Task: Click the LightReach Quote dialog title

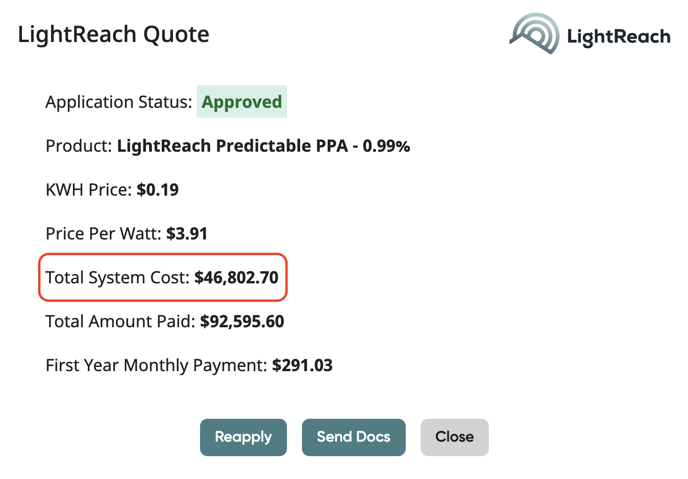Action: coord(114,34)
